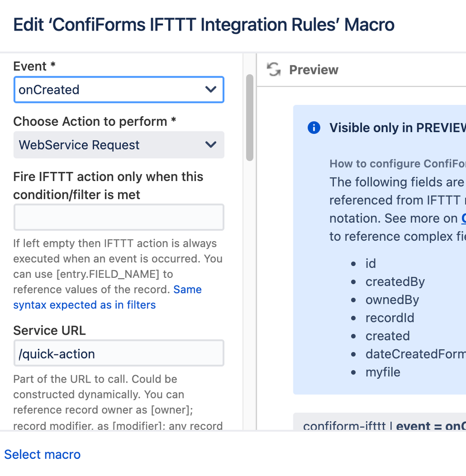Click the refresh icon beside Preview

click(274, 70)
